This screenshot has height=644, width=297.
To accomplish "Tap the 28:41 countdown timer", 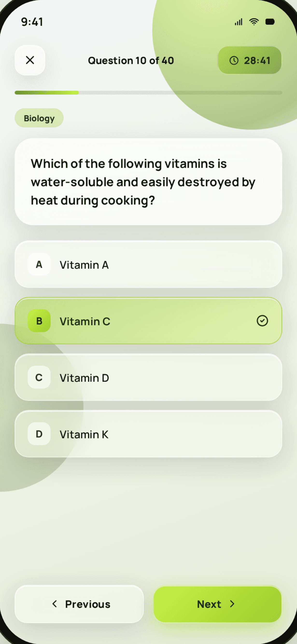I will 249,60.
